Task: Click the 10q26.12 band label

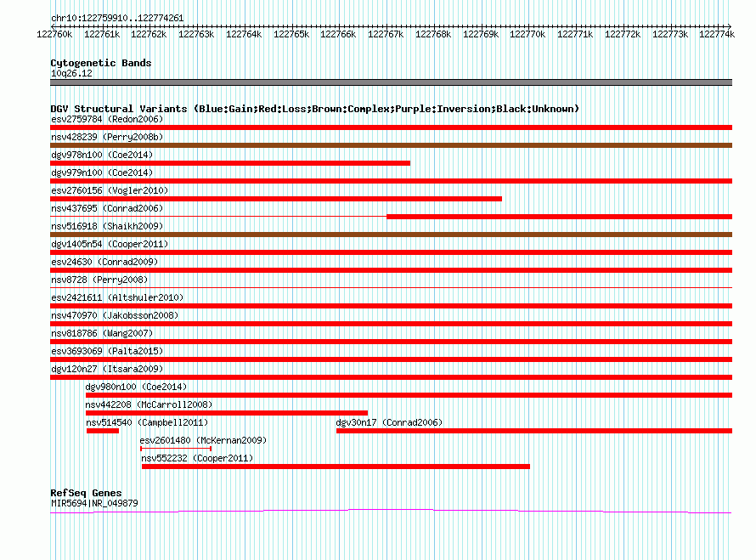Action: pos(71,73)
